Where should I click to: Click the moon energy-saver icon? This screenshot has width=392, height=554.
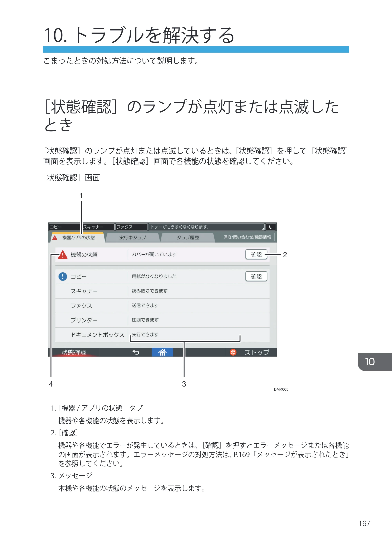coord(271,227)
